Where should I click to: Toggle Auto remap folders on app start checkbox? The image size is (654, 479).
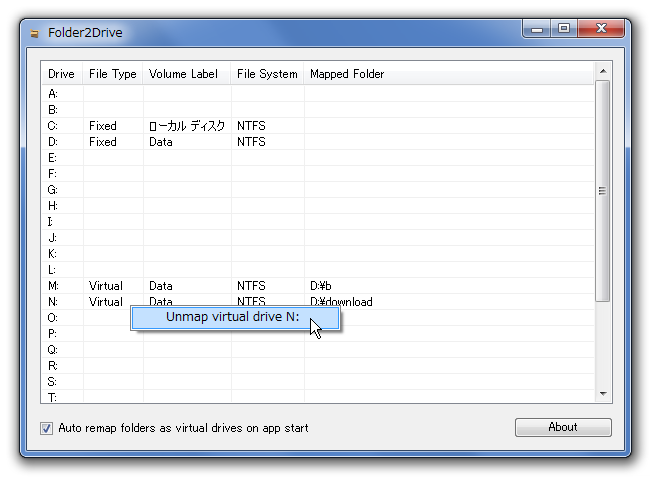tap(46, 428)
